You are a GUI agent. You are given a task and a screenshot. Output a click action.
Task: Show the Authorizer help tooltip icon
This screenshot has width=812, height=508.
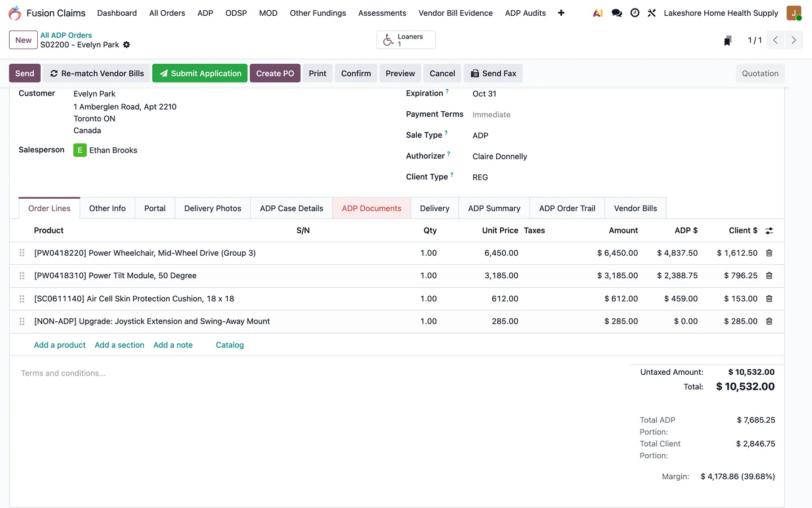[x=449, y=154]
